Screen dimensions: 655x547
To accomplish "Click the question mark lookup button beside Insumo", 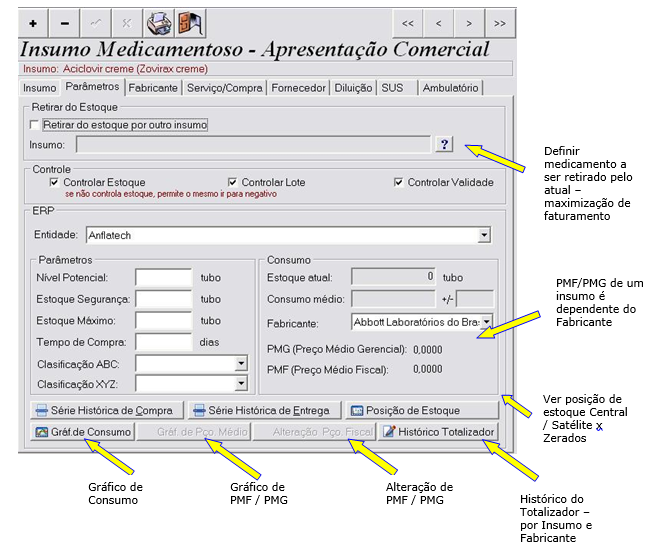I will pos(444,145).
